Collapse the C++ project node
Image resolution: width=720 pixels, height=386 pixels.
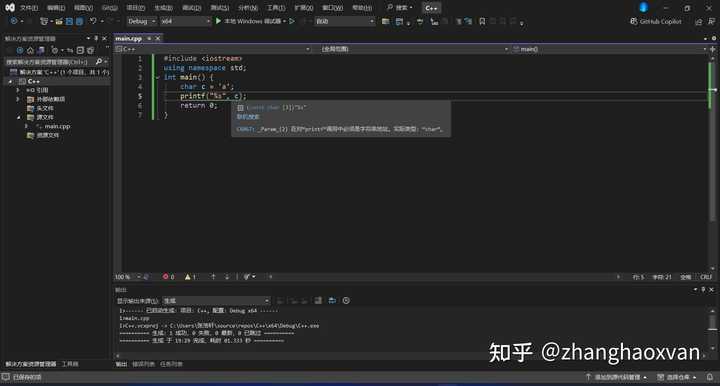11,81
